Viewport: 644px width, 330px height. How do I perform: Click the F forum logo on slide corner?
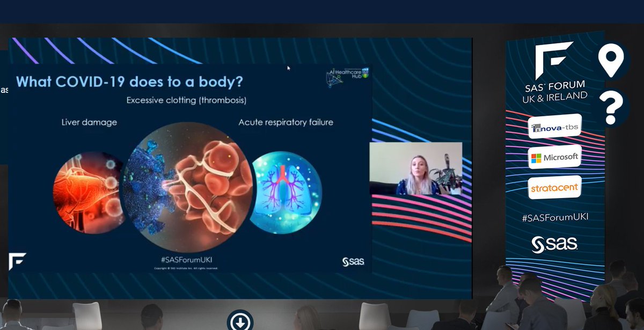[x=17, y=261]
